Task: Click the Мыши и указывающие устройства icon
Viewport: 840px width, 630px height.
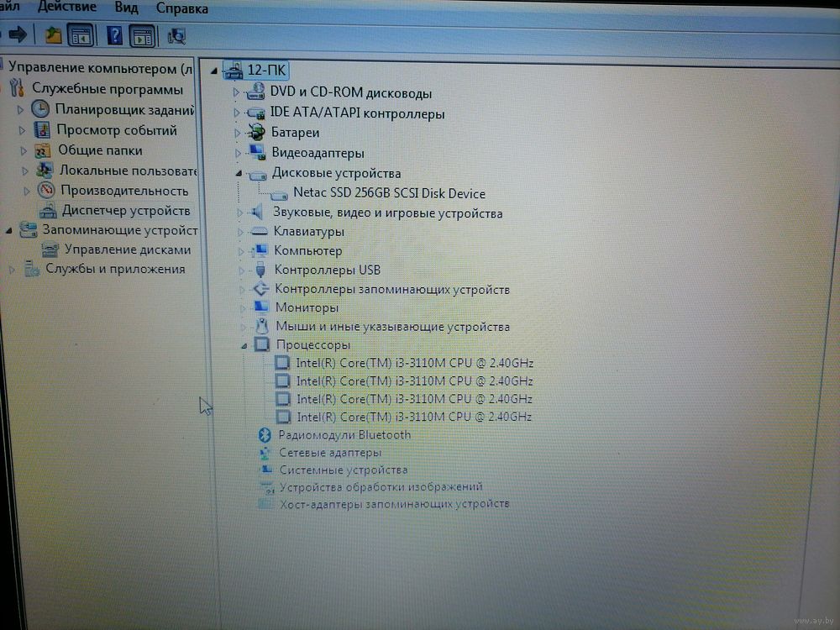Action: [x=262, y=325]
